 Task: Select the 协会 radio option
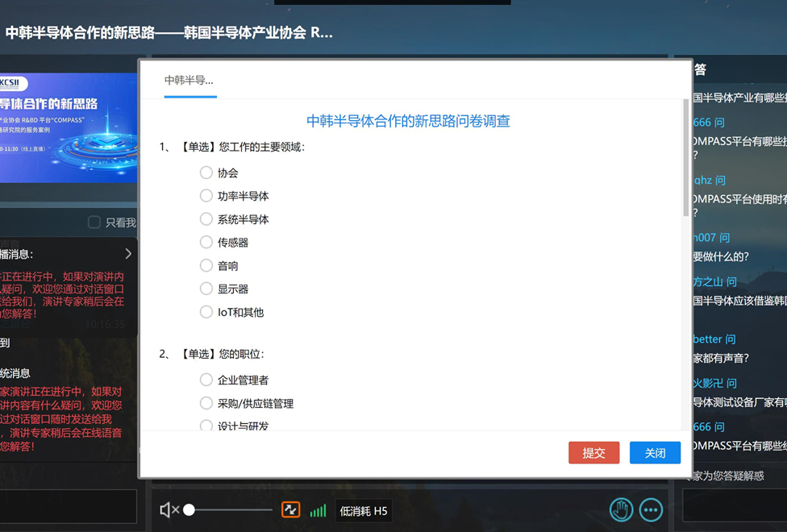point(206,172)
